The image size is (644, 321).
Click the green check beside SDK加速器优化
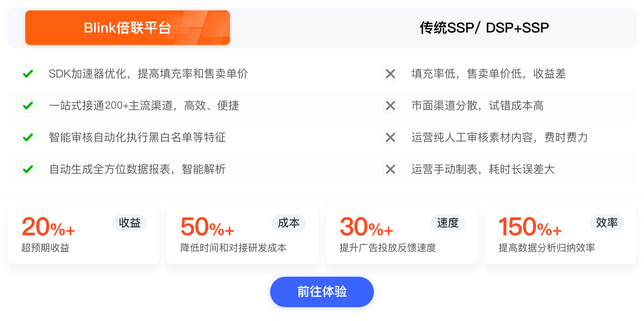coord(28,74)
